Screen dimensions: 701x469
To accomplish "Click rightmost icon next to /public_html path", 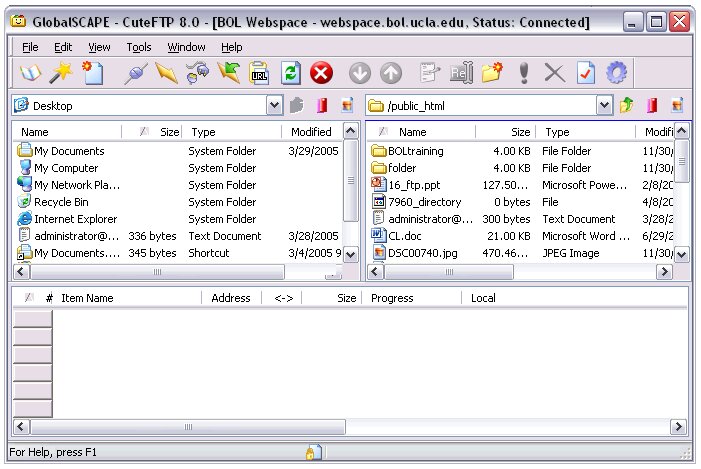I will (677, 106).
